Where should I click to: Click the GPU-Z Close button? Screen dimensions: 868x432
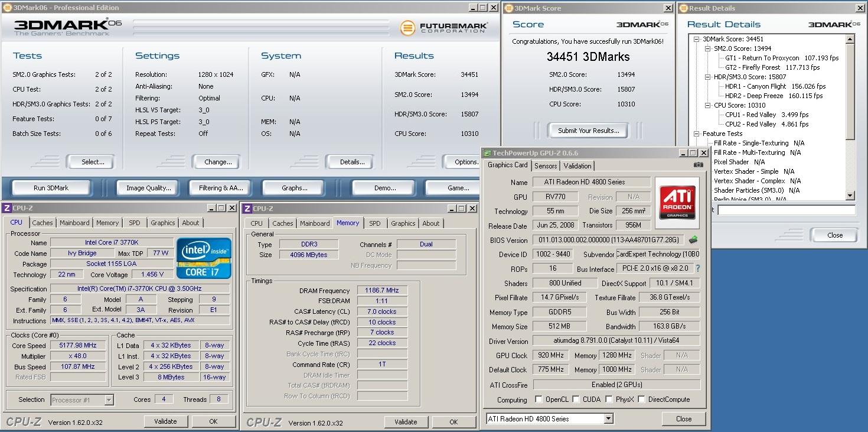[x=684, y=419]
